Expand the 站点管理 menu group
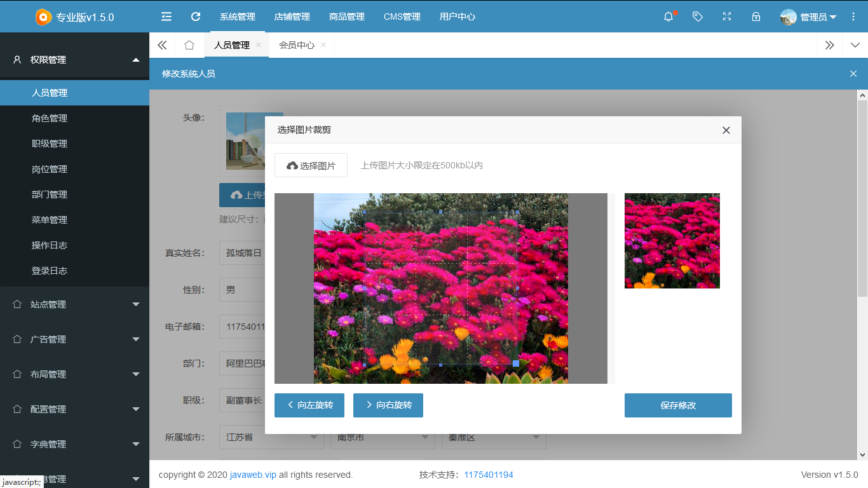Image resolution: width=868 pixels, height=488 pixels. [135, 304]
